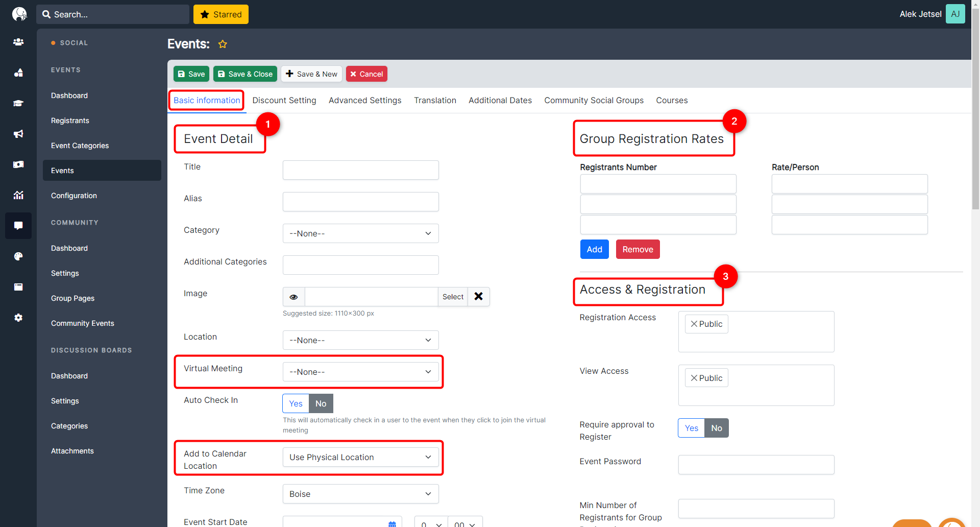Open the start hour dropdown
Screen dimensions: 980x527
(x=431, y=522)
